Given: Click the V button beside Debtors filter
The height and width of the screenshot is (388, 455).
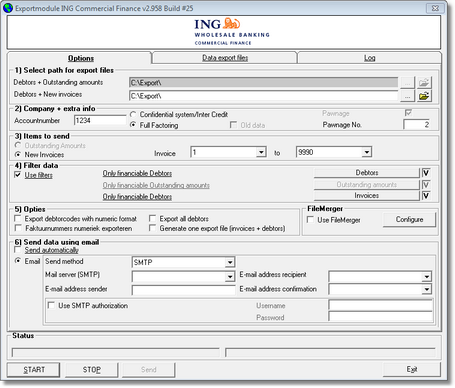Looking at the screenshot, I should [x=426, y=173].
